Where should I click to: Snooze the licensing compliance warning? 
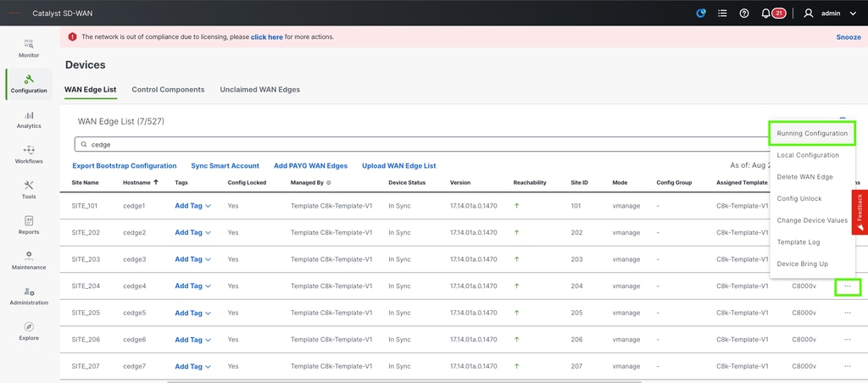tap(848, 37)
